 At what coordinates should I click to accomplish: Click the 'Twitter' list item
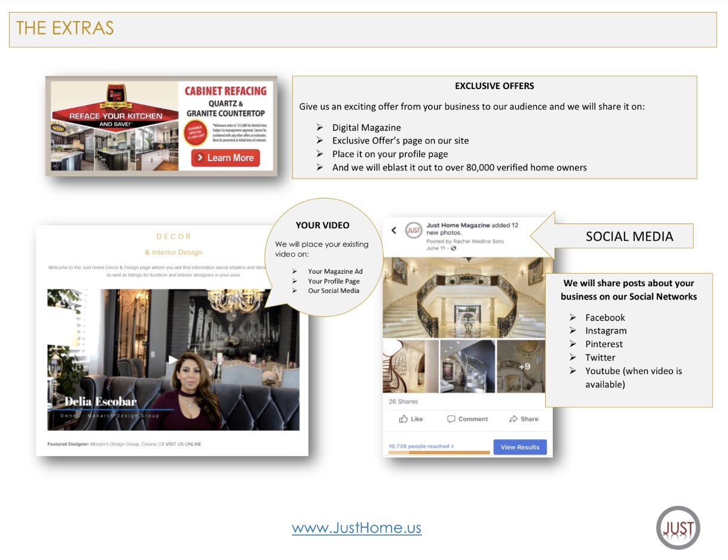(600, 357)
